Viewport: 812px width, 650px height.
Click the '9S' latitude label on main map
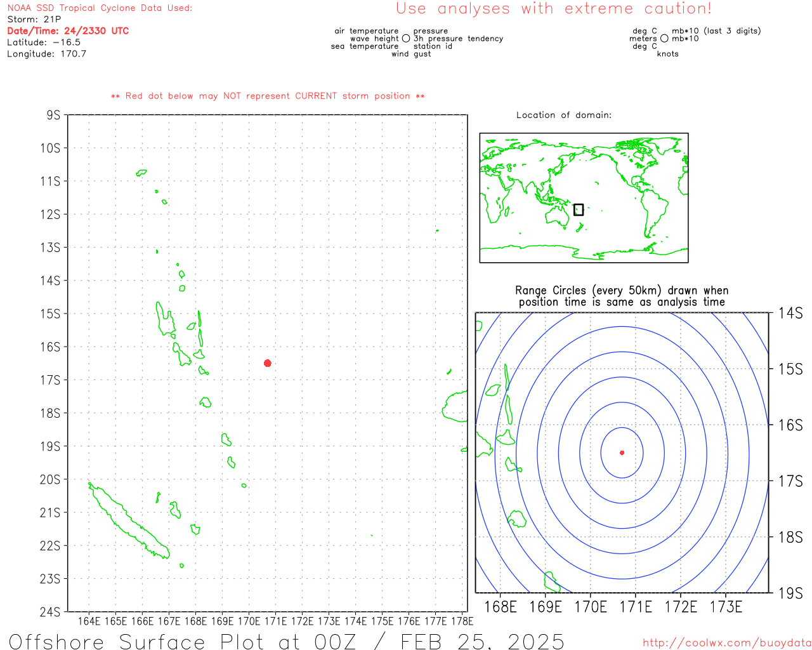click(53, 116)
